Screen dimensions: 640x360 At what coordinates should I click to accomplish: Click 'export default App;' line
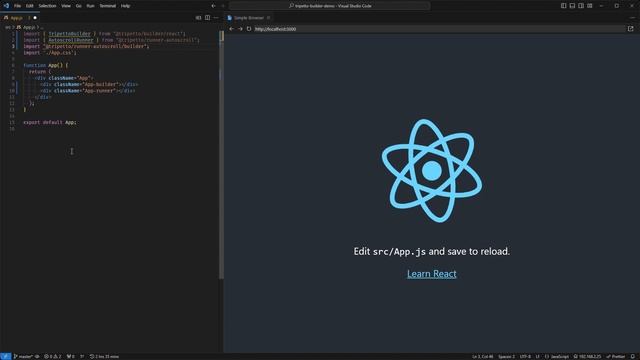(x=50, y=122)
